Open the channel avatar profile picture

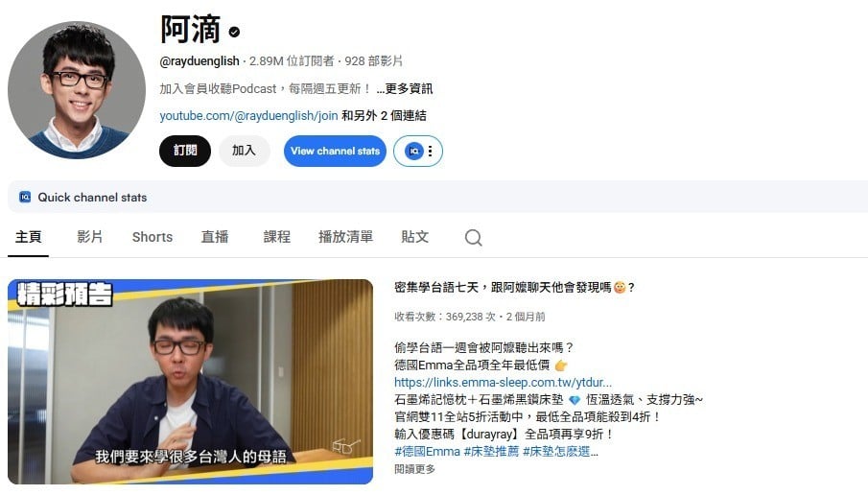(77, 90)
